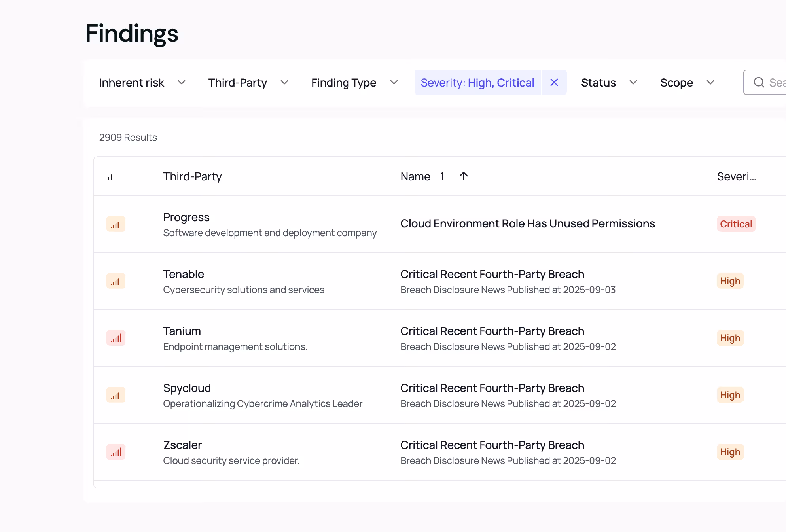Sort by the Name column header
786x532 pixels.
(x=415, y=176)
